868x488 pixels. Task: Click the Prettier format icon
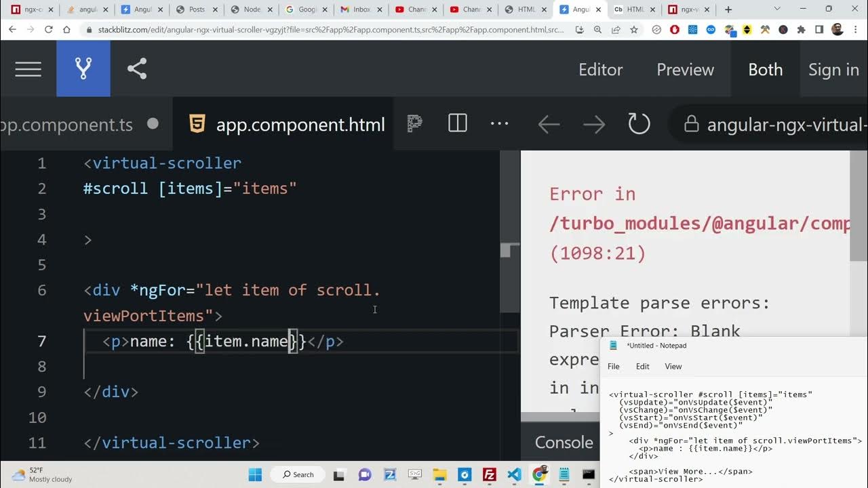[x=414, y=123]
